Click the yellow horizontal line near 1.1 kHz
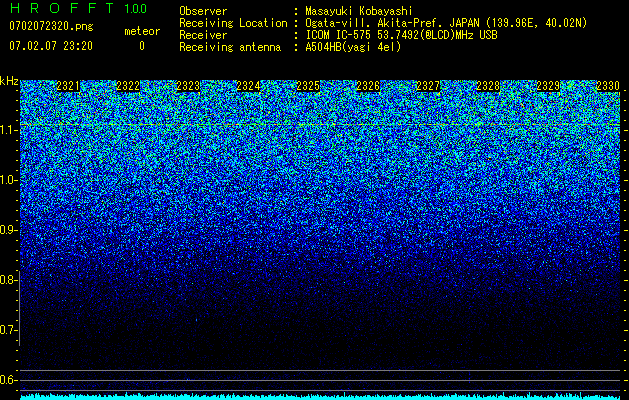Image resolution: width=629 pixels, height=400 pixels. pos(320,125)
